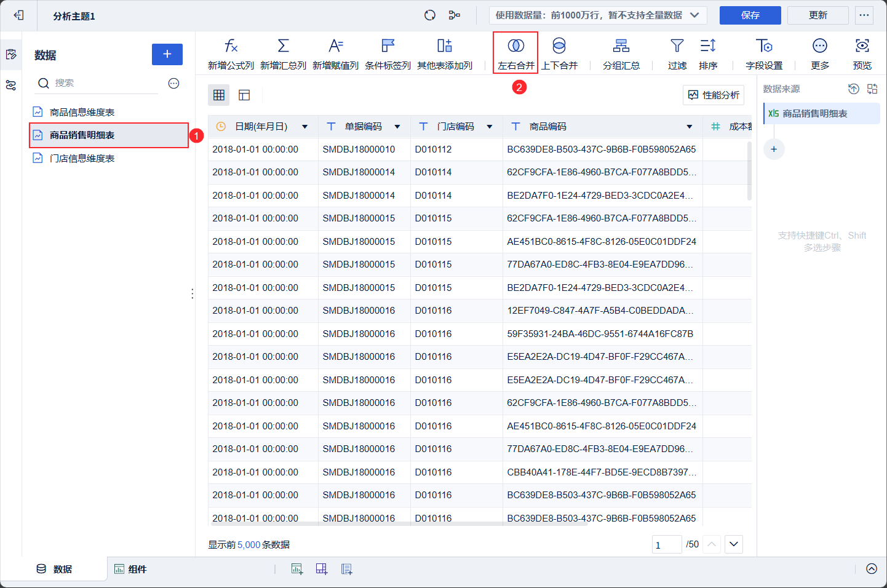The height and width of the screenshot is (588, 887).
Task: Click the text type icon of 门店编码 column
Action: [x=423, y=127]
